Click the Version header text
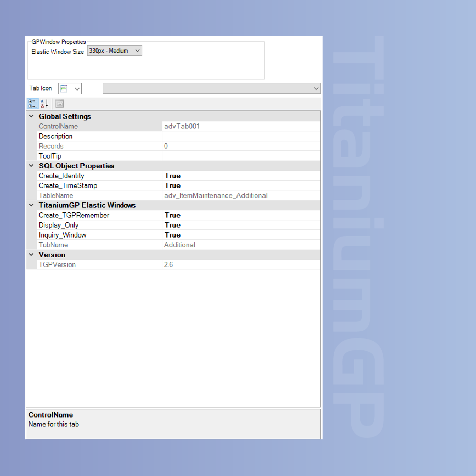476x476 pixels. pyautogui.click(x=52, y=255)
